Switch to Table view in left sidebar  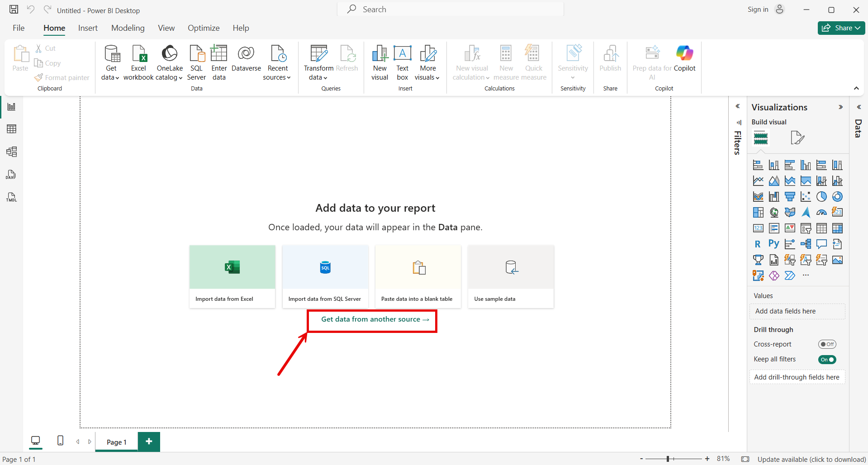coord(11,129)
